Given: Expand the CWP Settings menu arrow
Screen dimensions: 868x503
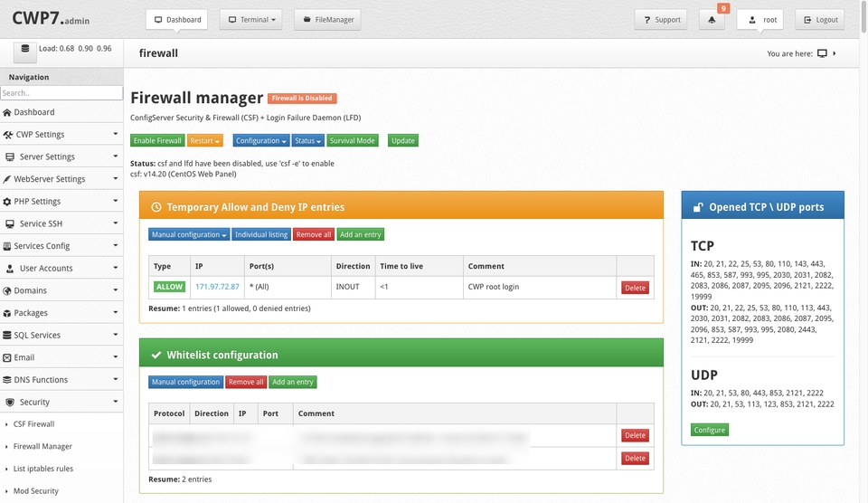Looking at the screenshot, I should [115, 134].
